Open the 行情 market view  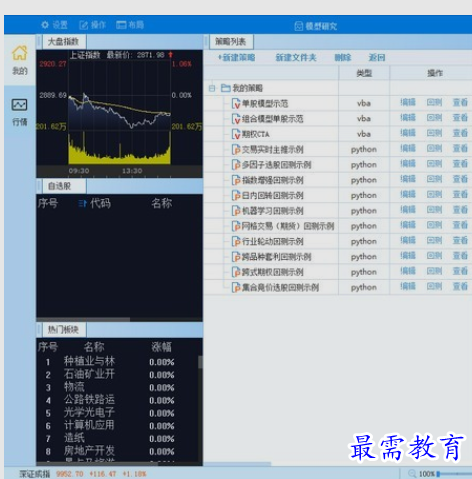20,112
